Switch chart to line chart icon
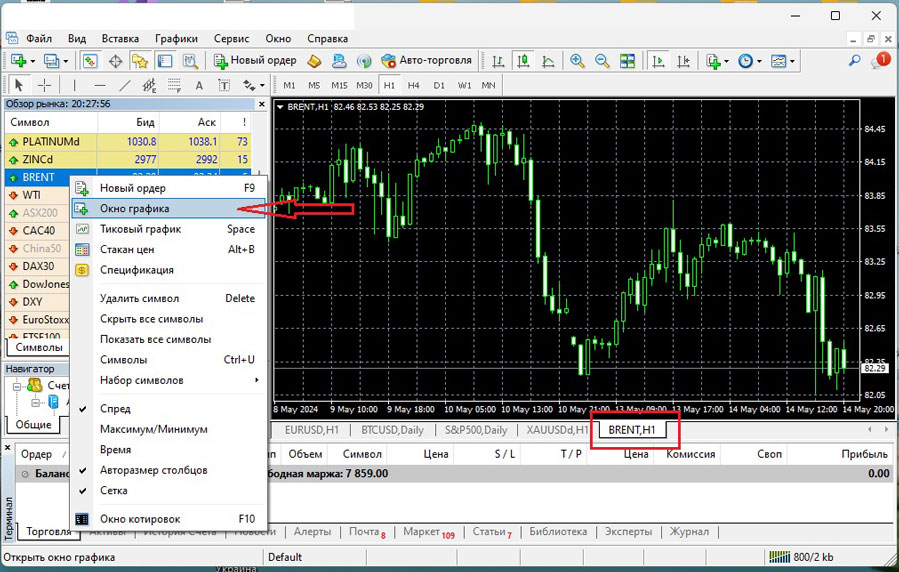This screenshot has width=899, height=572. pos(548,61)
